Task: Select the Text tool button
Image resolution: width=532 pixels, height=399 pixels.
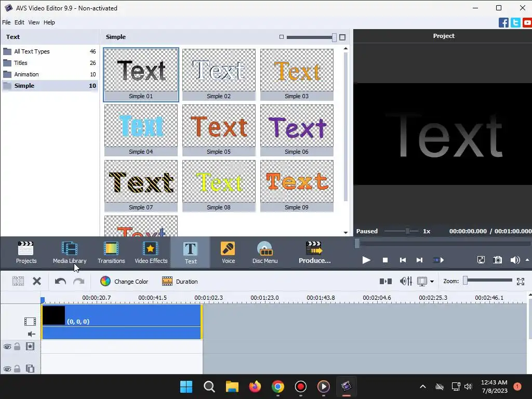Action: click(190, 252)
